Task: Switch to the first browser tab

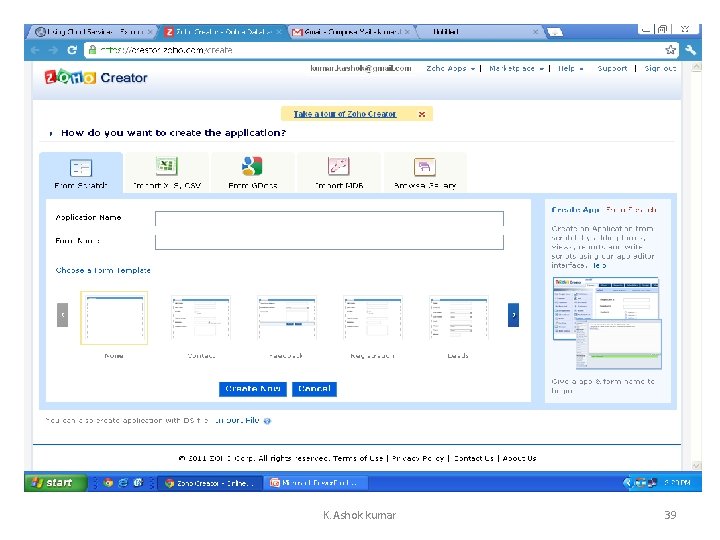Action: 92,32
